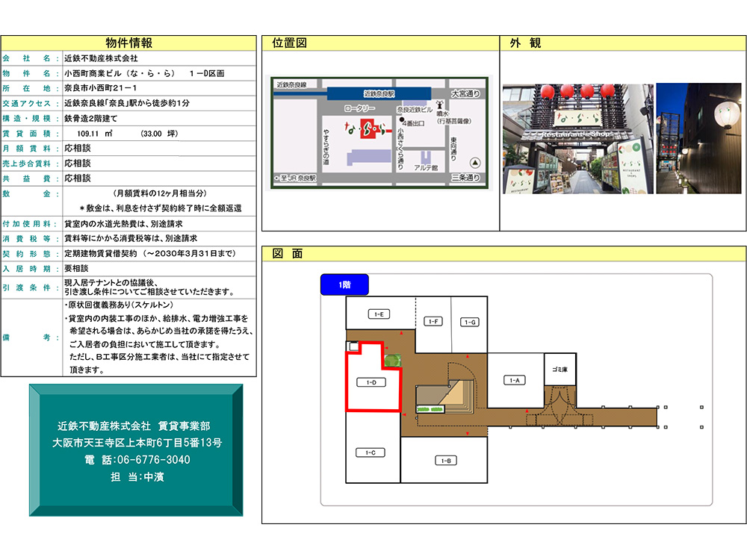The image size is (747, 560).
Task: Click unit 1-C on floor plan
Action: (x=371, y=453)
